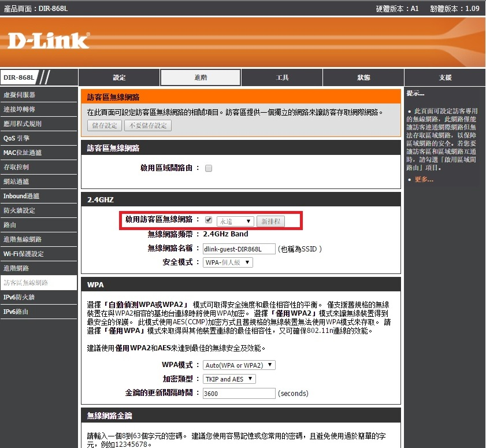Switch to the 設定 tab
The image size is (486, 448).
click(x=119, y=77)
